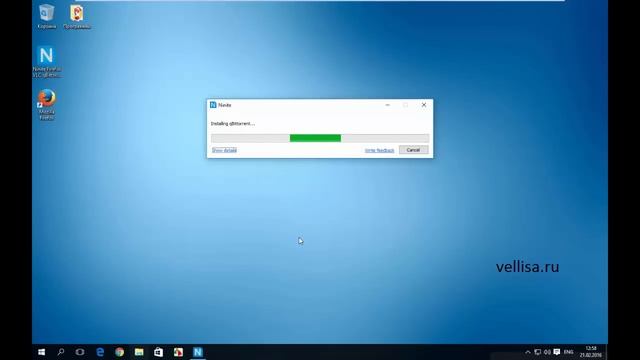Open Task View on the taskbar
Screen dimensions: 640x360
tap(80, 352)
